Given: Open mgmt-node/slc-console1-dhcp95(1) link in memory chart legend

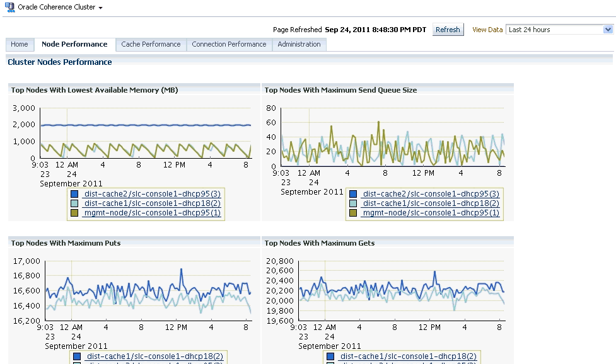Looking at the screenshot, I should coord(153,213).
